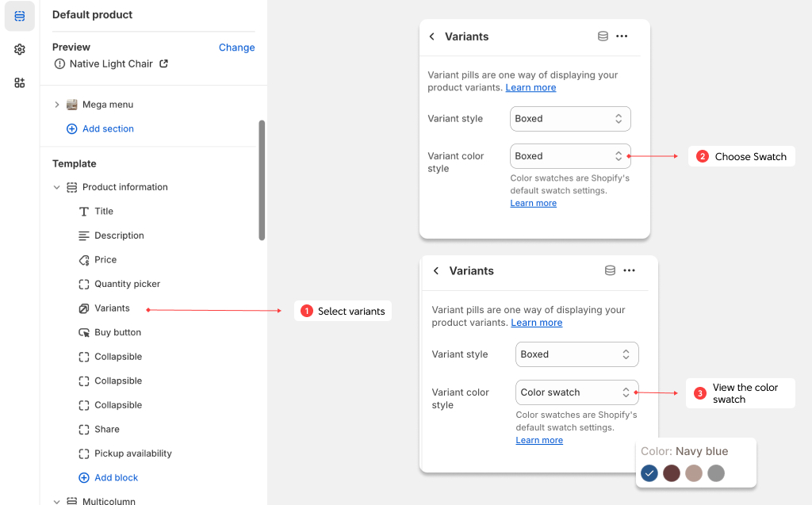The width and height of the screenshot is (812, 505).
Task: Open Native Light Chair external link icon
Action: click(164, 63)
